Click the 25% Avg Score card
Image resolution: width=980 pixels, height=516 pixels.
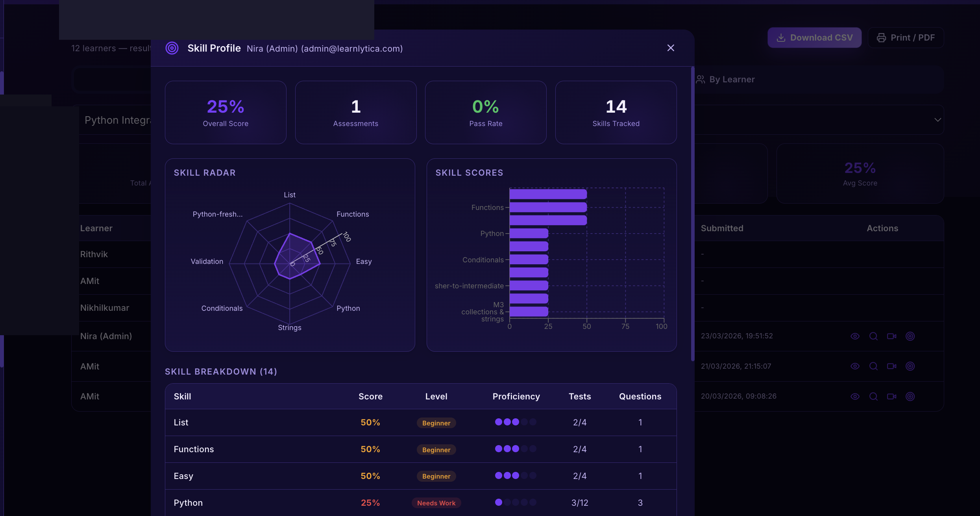point(860,173)
